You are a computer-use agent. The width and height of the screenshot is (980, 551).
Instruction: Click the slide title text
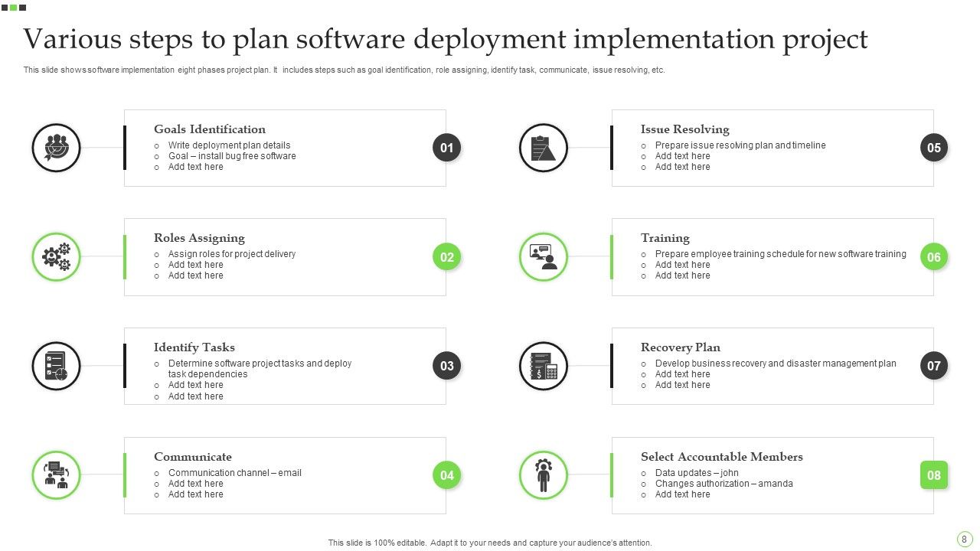pos(446,38)
